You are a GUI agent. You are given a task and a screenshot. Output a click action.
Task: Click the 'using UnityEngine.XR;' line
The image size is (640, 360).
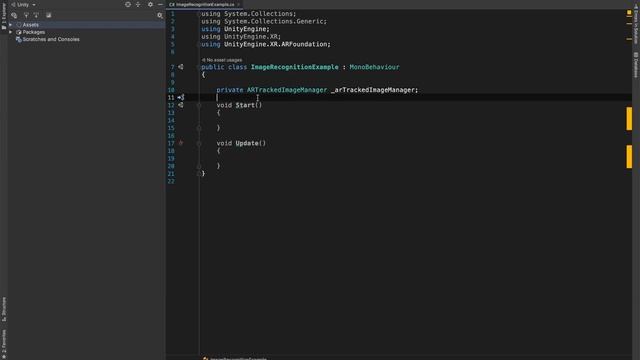click(241, 37)
